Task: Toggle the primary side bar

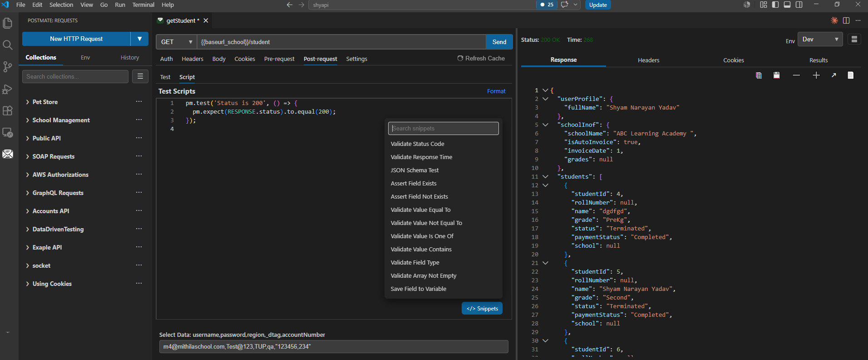Action: (x=775, y=5)
